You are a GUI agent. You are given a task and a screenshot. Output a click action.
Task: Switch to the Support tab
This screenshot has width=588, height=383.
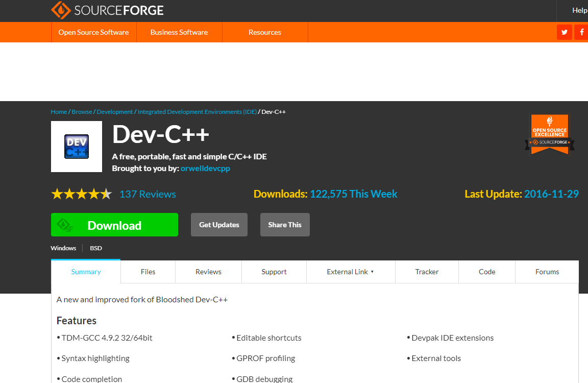pyautogui.click(x=274, y=272)
